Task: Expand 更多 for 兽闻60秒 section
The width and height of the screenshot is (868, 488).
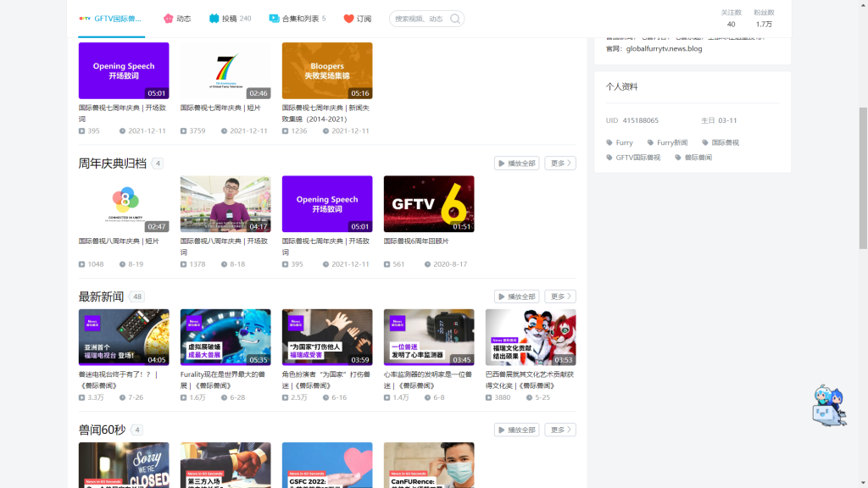Action: (560, 430)
